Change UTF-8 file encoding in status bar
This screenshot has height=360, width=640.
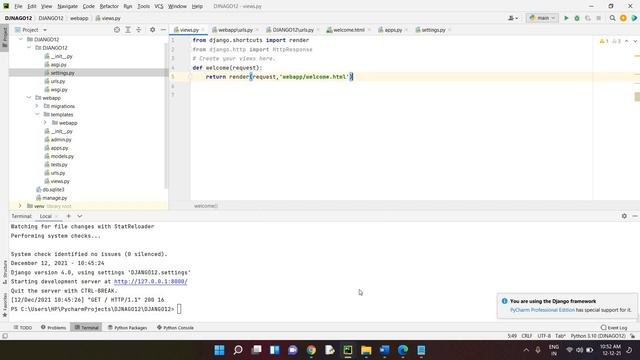click(544, 336)
